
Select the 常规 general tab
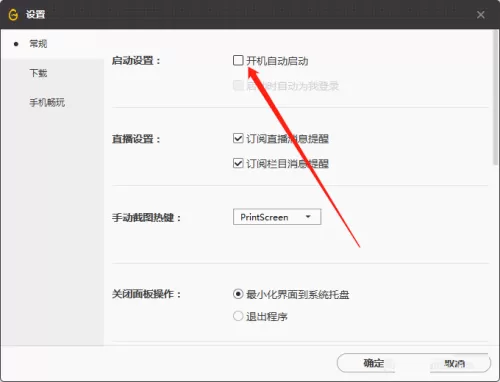(x=38, y=44)
